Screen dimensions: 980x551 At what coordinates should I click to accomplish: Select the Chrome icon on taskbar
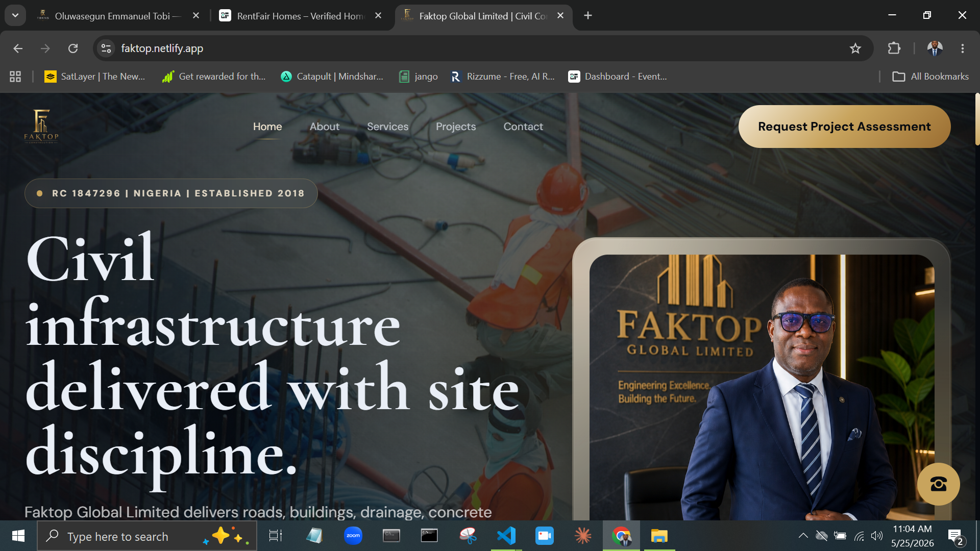coord(621,536)
